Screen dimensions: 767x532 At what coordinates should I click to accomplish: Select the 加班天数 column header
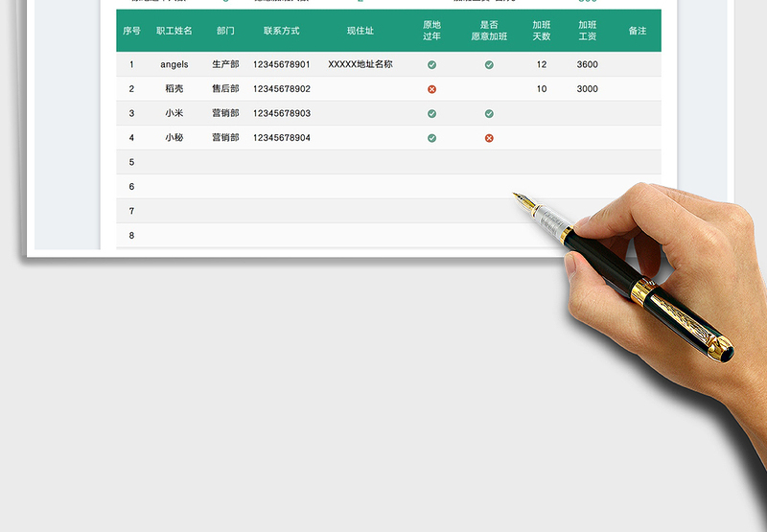[542, 31]
